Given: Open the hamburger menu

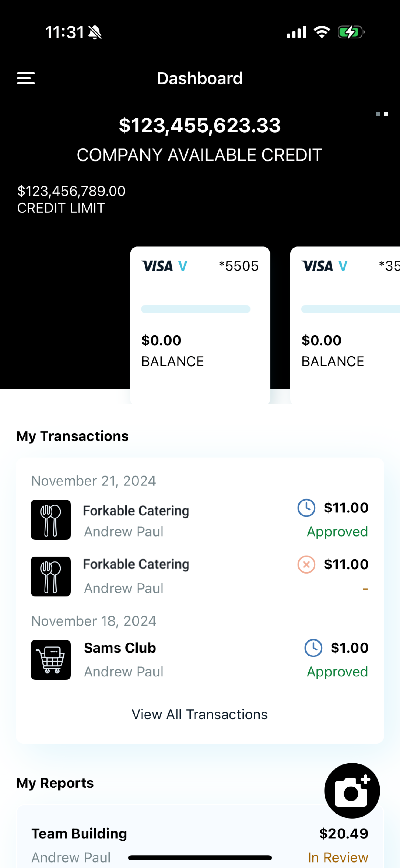Looking at the screenshot, I should [26, 78].
